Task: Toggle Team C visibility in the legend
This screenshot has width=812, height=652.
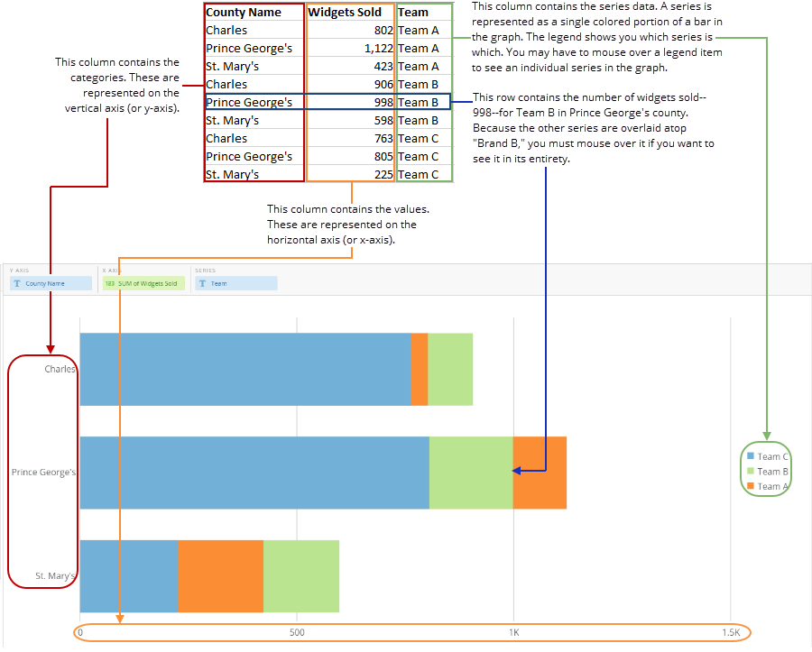Action: coord(771,456)
